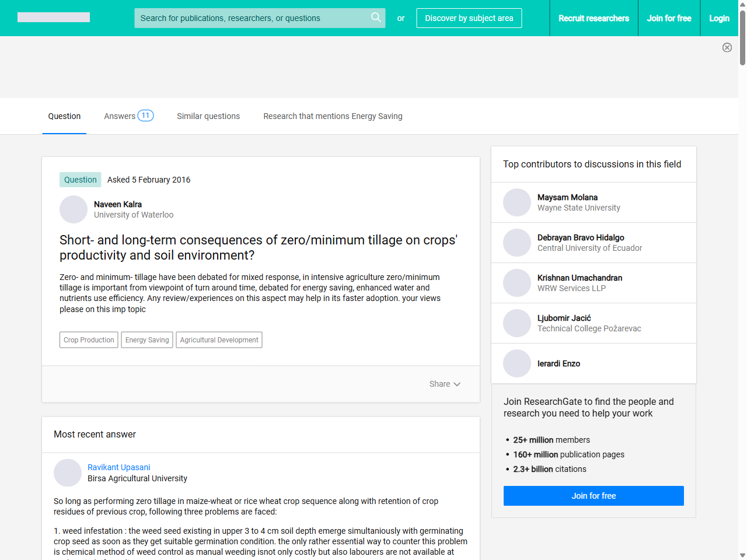Click the Most recent answer heading
Screen dimensions: 747x560
pos(95,434)
